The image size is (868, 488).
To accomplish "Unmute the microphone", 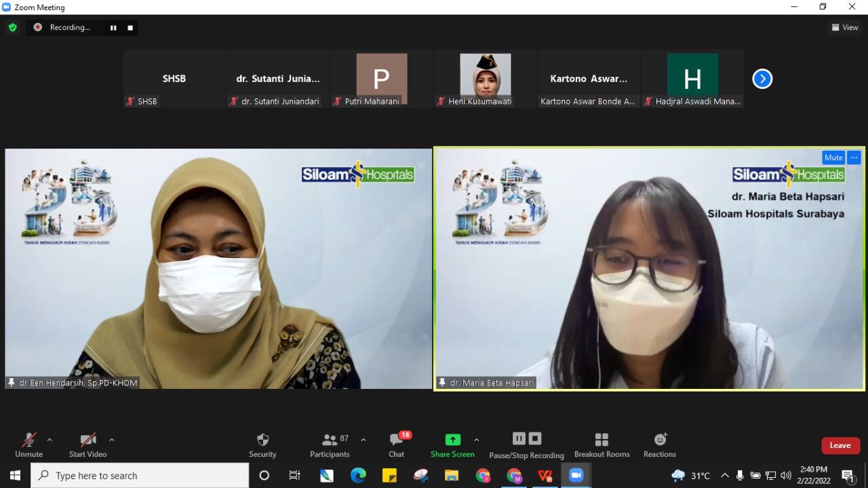I will coord(28,445).
